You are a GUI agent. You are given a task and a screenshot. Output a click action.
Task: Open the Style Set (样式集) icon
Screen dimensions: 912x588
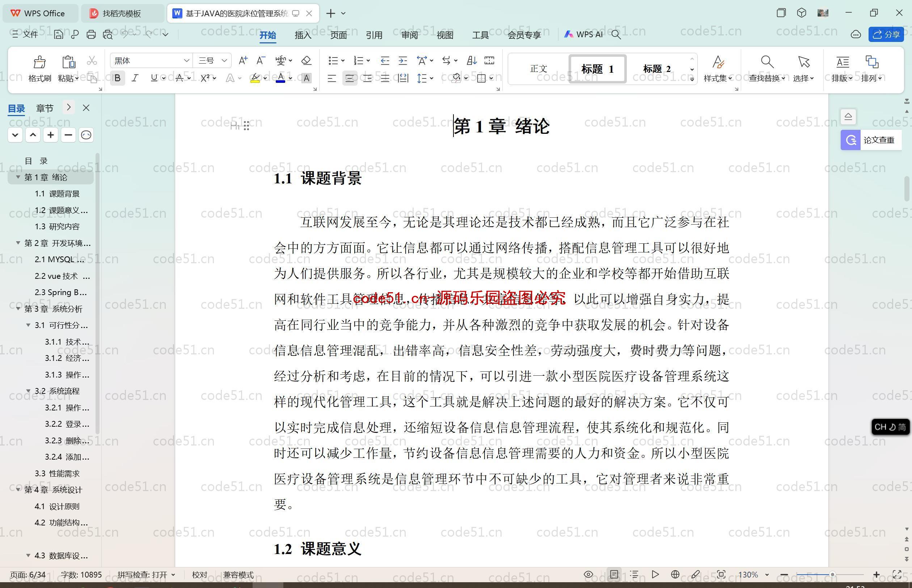tap(718, 62)
